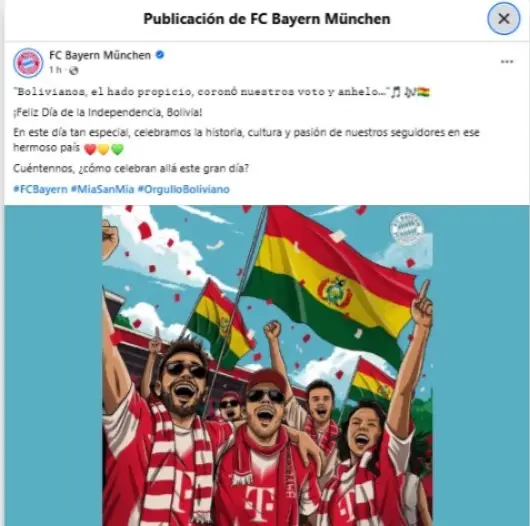The height and width of the screenshot is (526, 530).
Task: Click the red heart emoji
Action: pos(90,149)
